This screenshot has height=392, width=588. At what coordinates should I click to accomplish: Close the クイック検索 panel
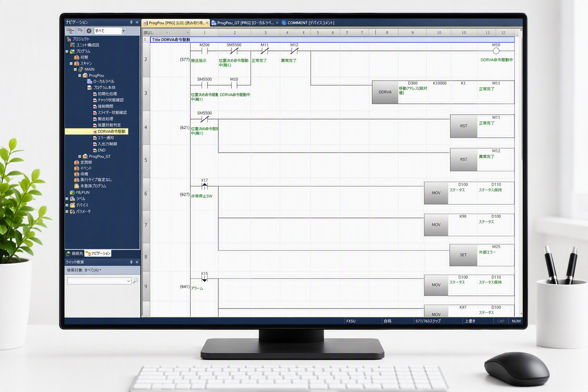coord(137,262)
